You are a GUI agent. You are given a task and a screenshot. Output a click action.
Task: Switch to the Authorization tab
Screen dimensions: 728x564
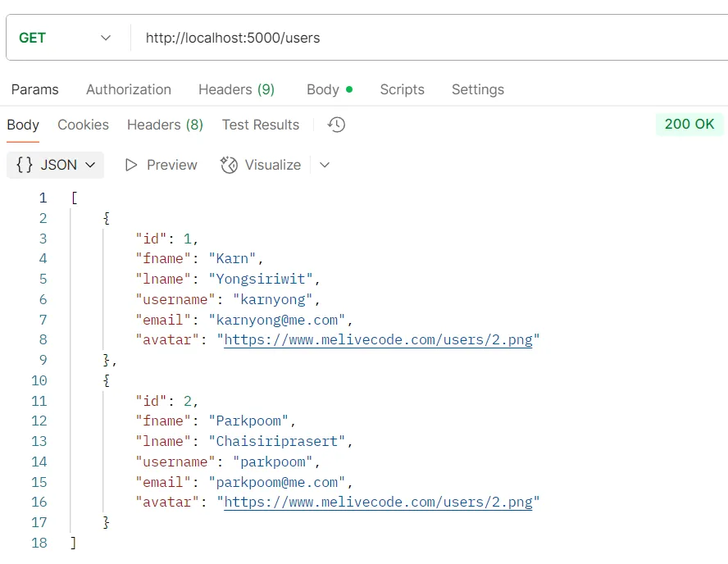tap(128, 89)
